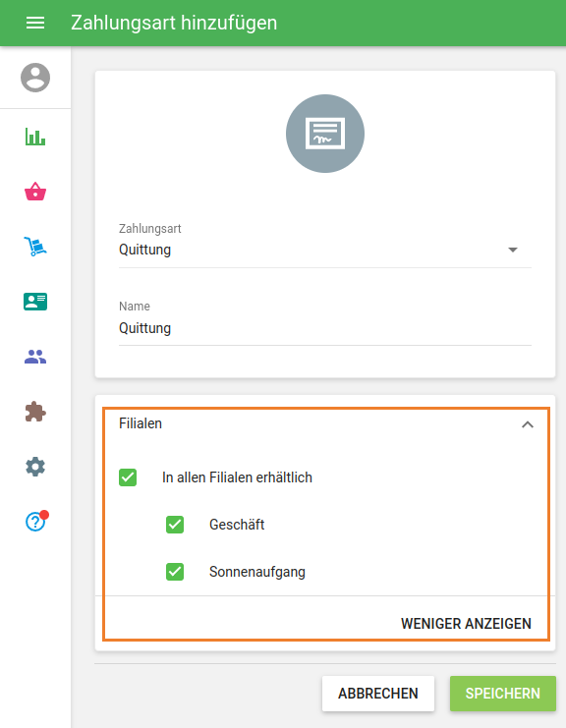The width and height of the screenshot is (566, 728).
Task: Click the Geschäft label text
Action: click(x=237, y=525)
